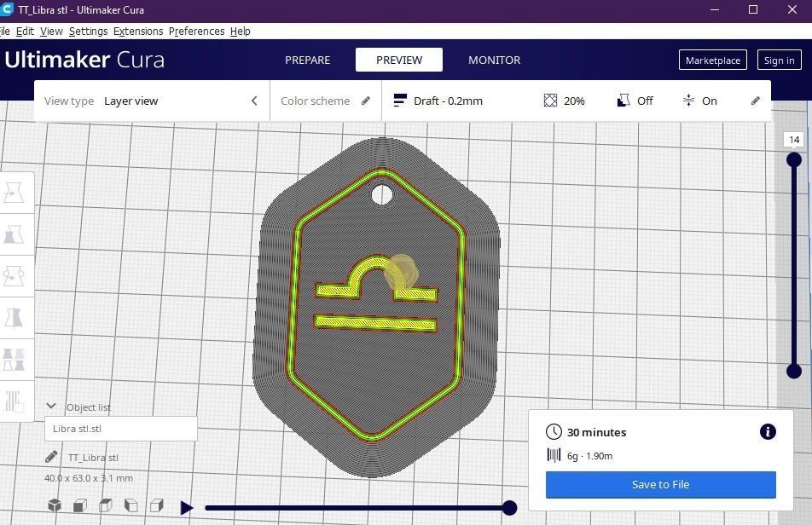Switch to 3D perspective view cube icon
Viewport: 812px width, 525px height.
[x=55, y=505]
